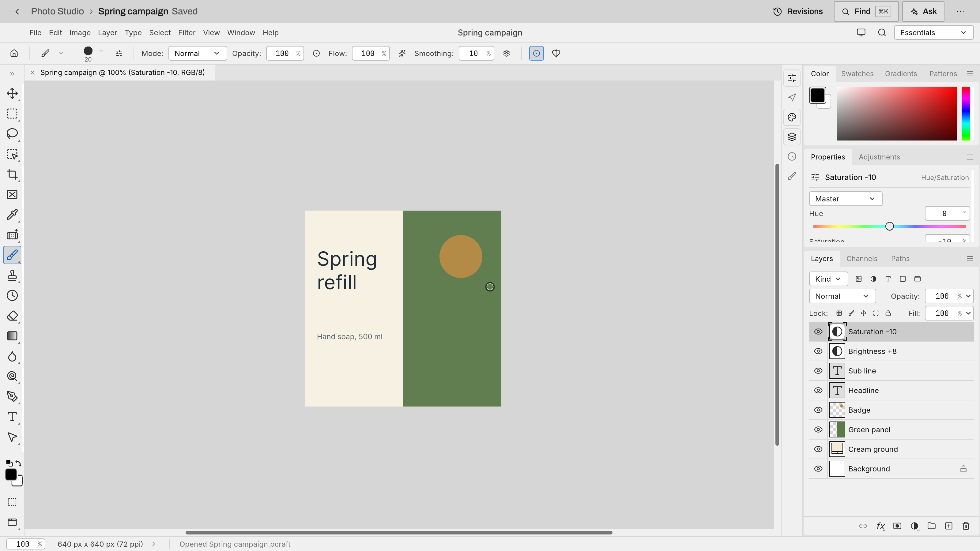Screen dimensions: 980x551
Task: Expand the brush preset picker arrow
Action: click(101, 51)
